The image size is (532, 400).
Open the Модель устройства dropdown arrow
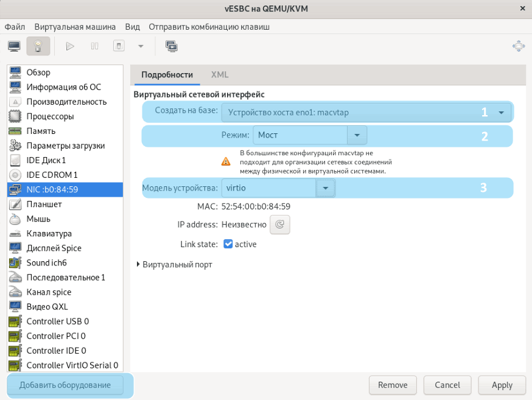326,188
